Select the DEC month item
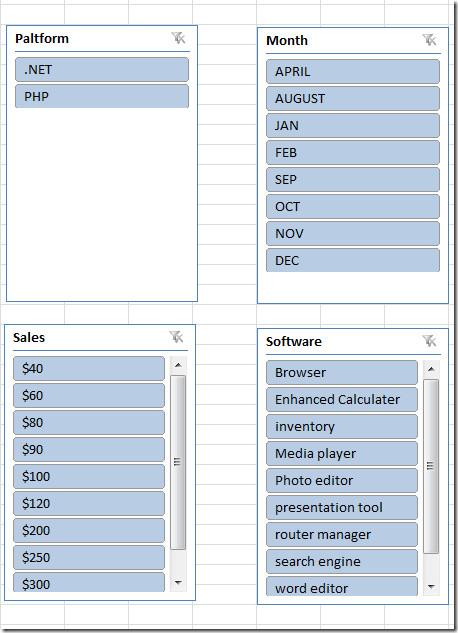The image size is (458, 633). [x=353, y=260]
